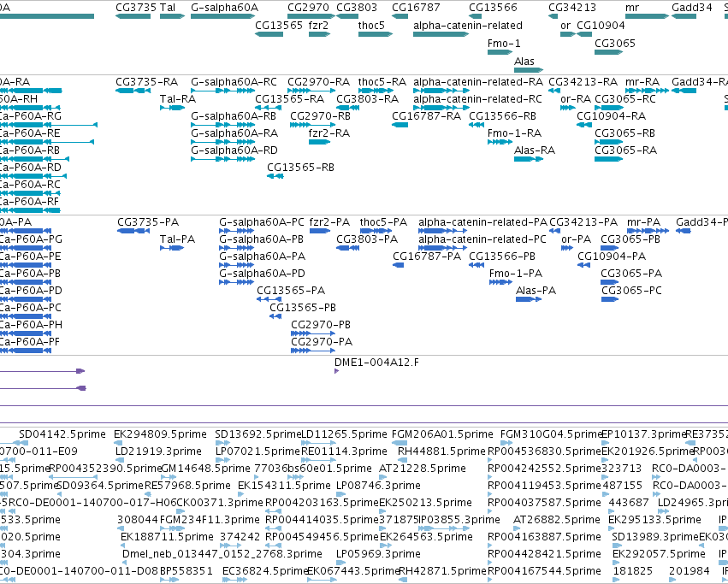Select the thoc5-RA transcript
Screen dimensions: 728x584
click(x=376, y=91)
